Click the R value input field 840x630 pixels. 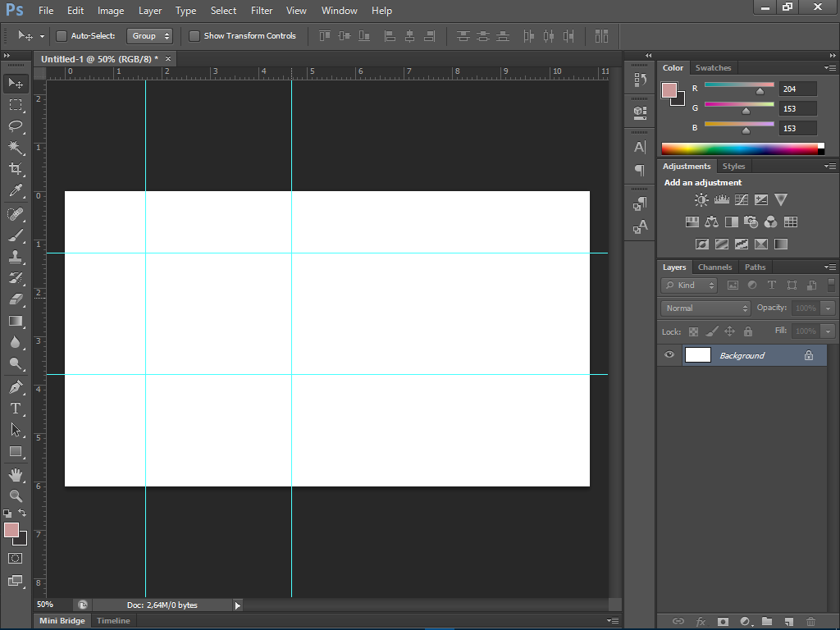[x=797, y=88]
